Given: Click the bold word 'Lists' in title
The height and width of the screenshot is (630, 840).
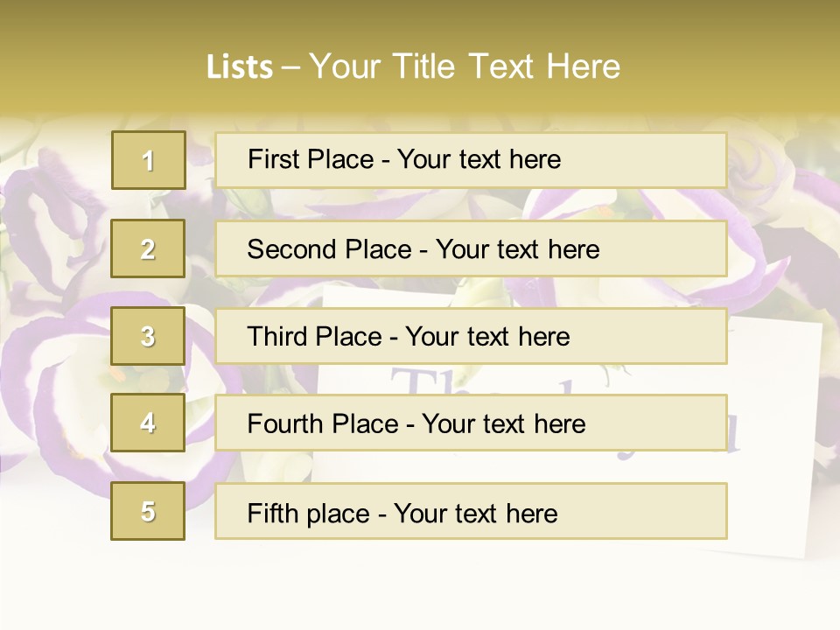Looking at the screenshot, I should pyautogui.click(x=240, y=67).
